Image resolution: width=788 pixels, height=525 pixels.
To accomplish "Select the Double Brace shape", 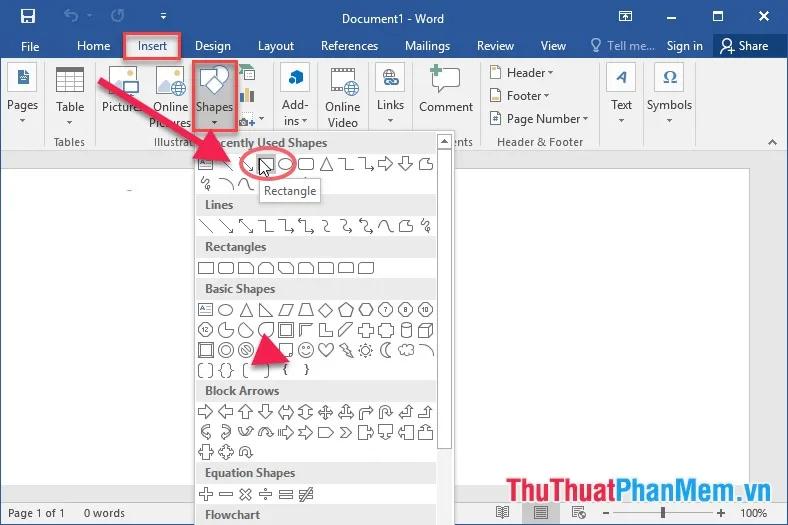I will tap(226, 370).
